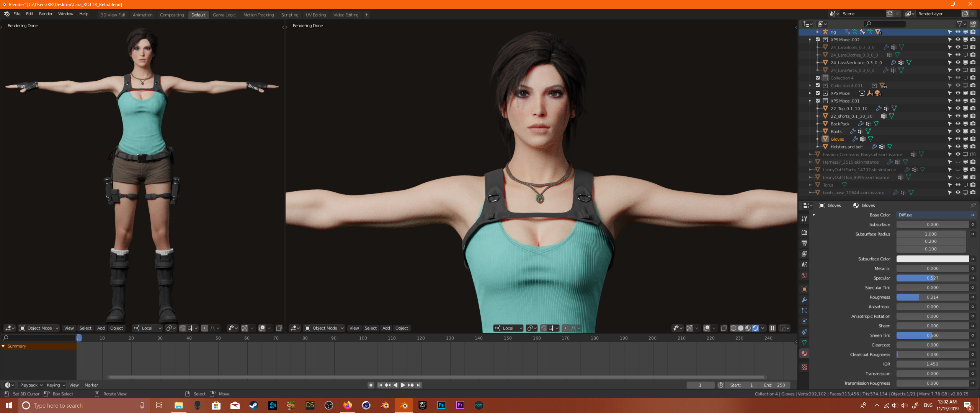
Task: Open the Keying dropdown in timeline
Action: pos(56,385)
